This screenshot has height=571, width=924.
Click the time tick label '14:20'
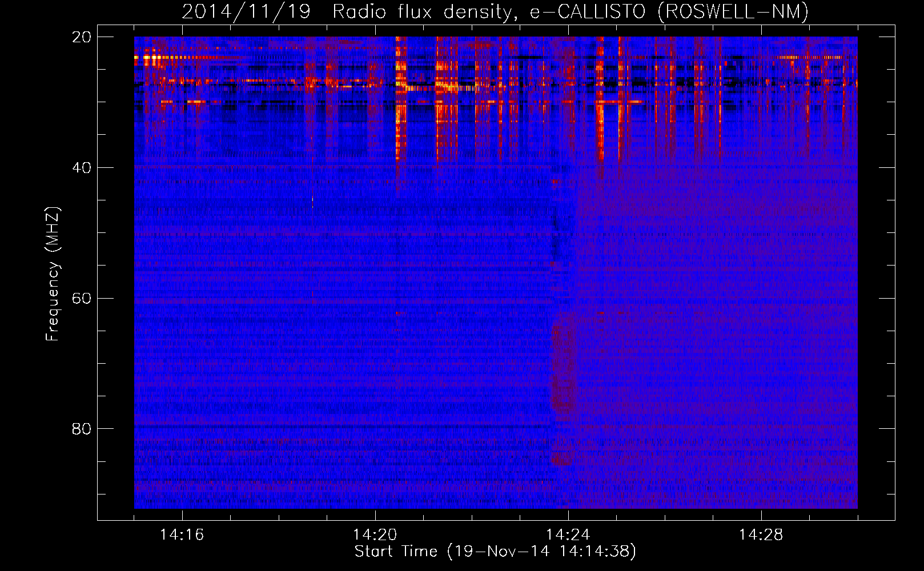375,534
